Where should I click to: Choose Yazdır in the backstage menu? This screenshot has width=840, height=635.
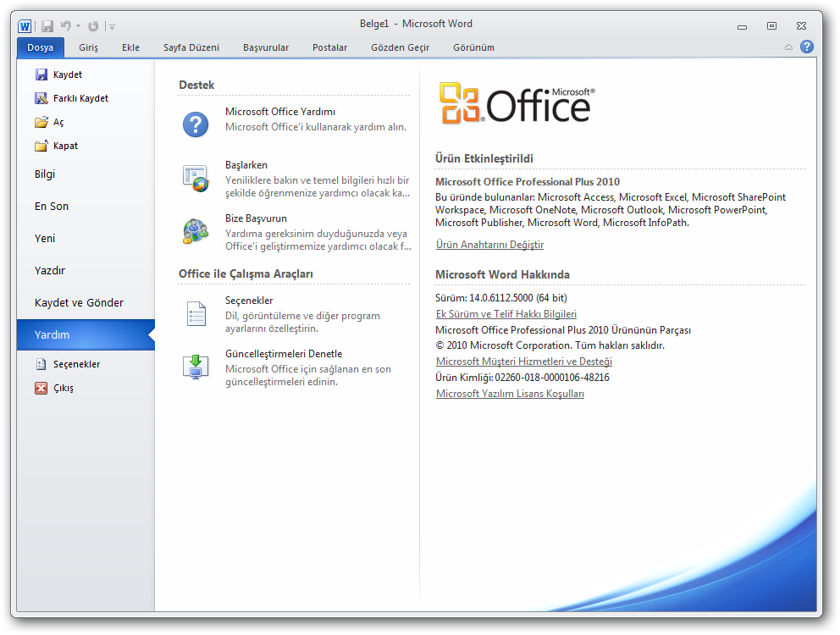click(x=86, y=271)
